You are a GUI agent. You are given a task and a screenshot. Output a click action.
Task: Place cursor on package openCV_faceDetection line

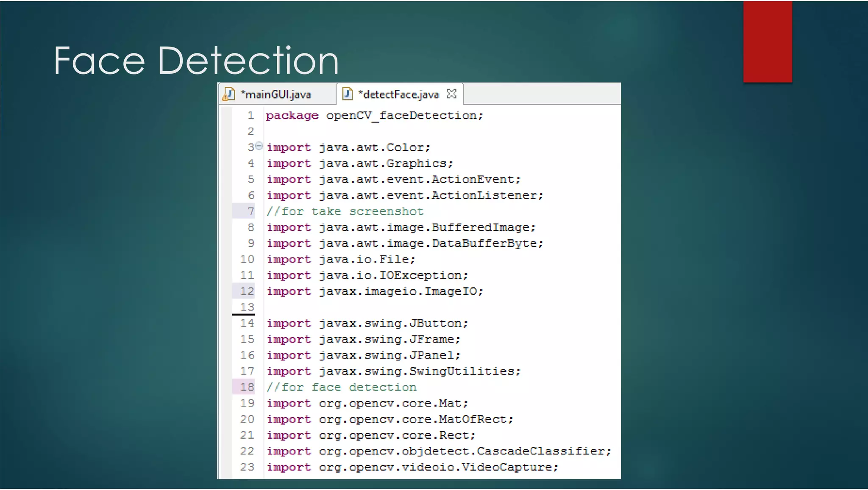tap(374, 116)
